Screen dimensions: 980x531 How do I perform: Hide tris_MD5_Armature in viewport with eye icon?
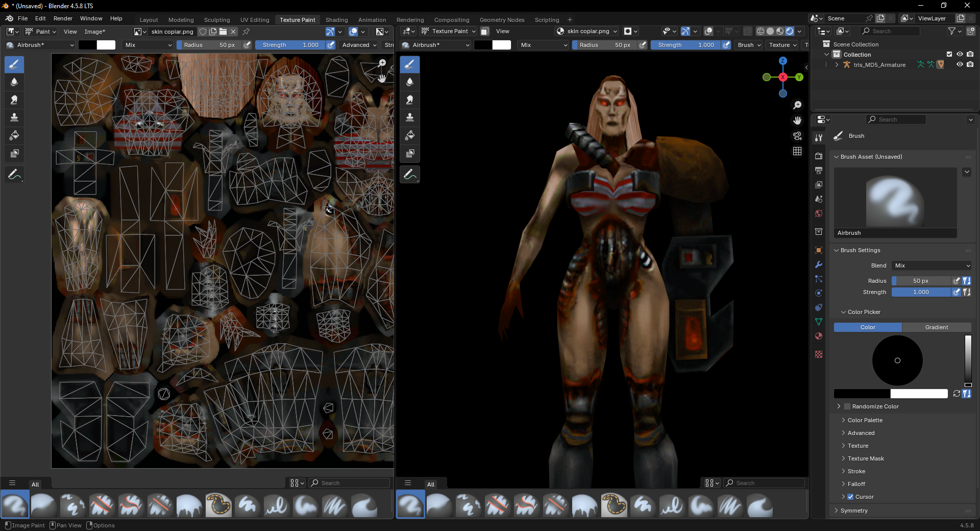pos(960,65)
